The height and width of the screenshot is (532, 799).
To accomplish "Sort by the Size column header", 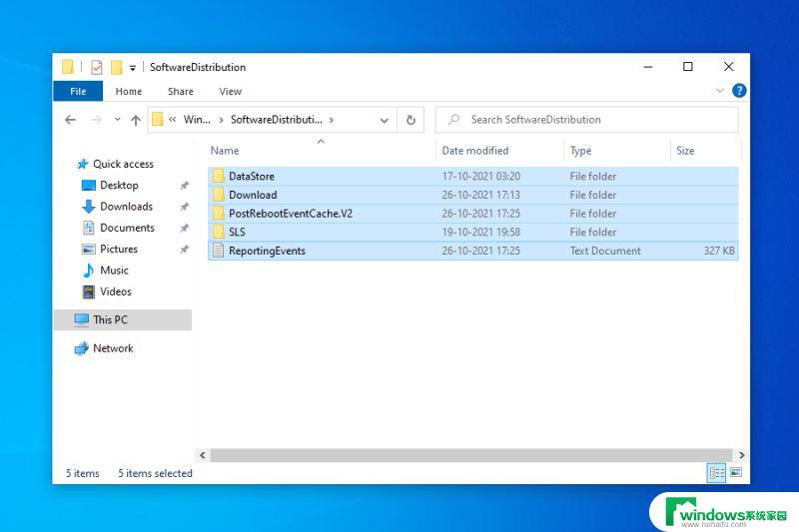I will 685,151.
